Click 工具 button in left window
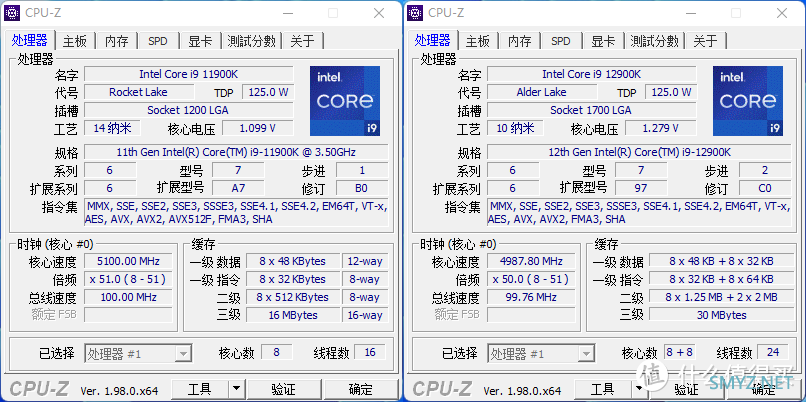Image resolution: width=806 pixels, height=402 pixels. tap(199, 389)
